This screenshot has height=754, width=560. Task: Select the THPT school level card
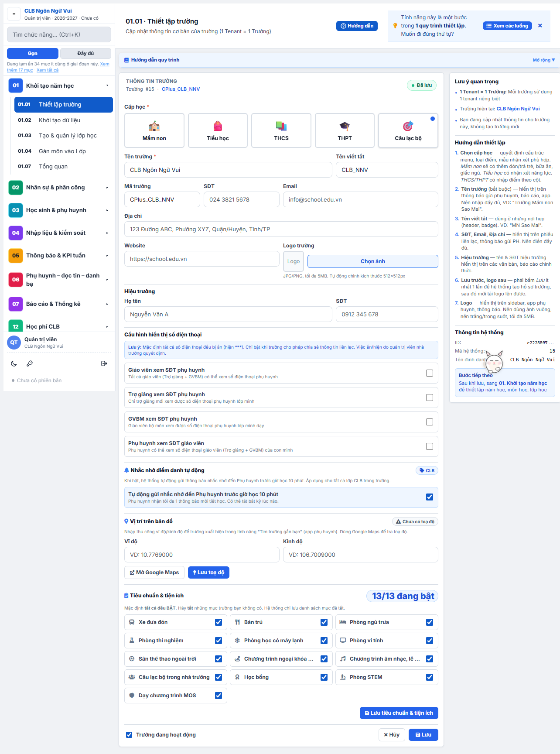345,130
